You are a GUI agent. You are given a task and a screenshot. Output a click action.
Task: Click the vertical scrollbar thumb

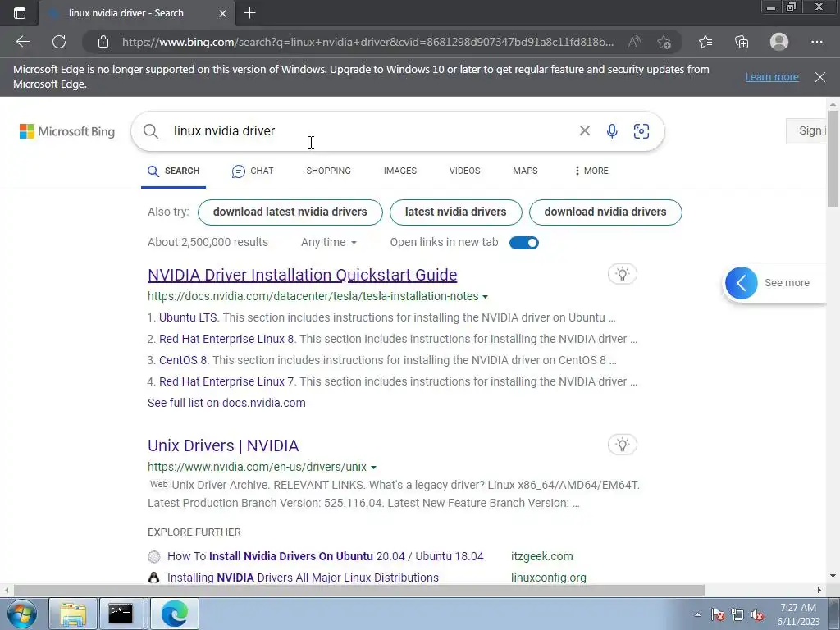(x=833, y=158)
